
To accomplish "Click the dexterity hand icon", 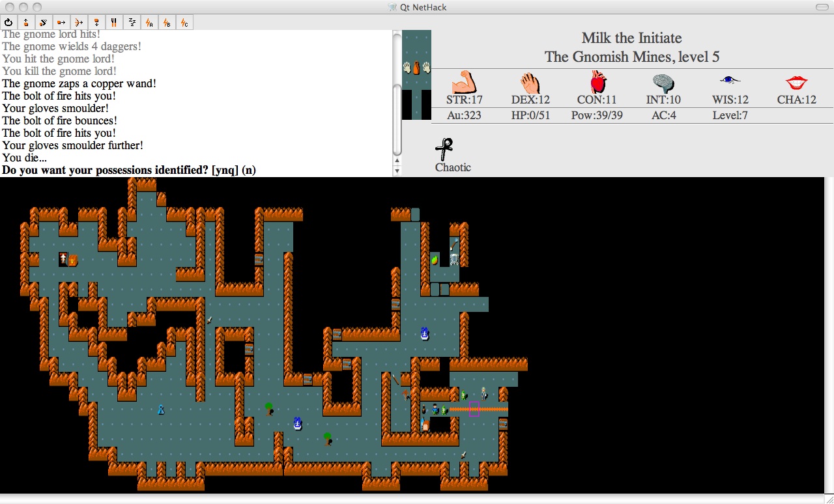I will point(532,83).
